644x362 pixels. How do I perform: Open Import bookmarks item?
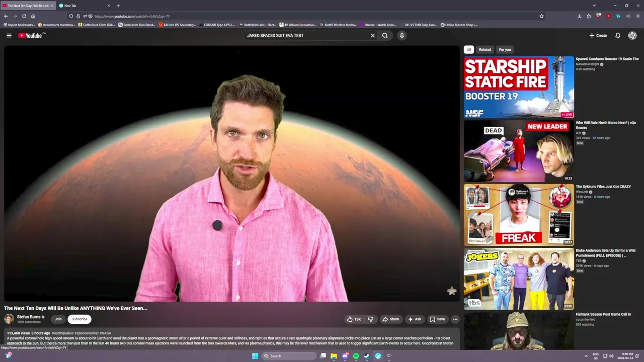click(19, 25)
